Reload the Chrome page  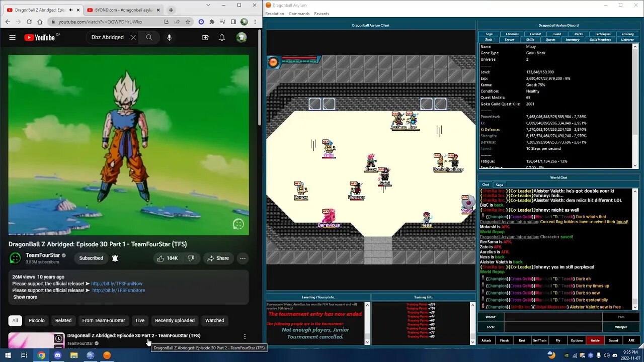29,22
